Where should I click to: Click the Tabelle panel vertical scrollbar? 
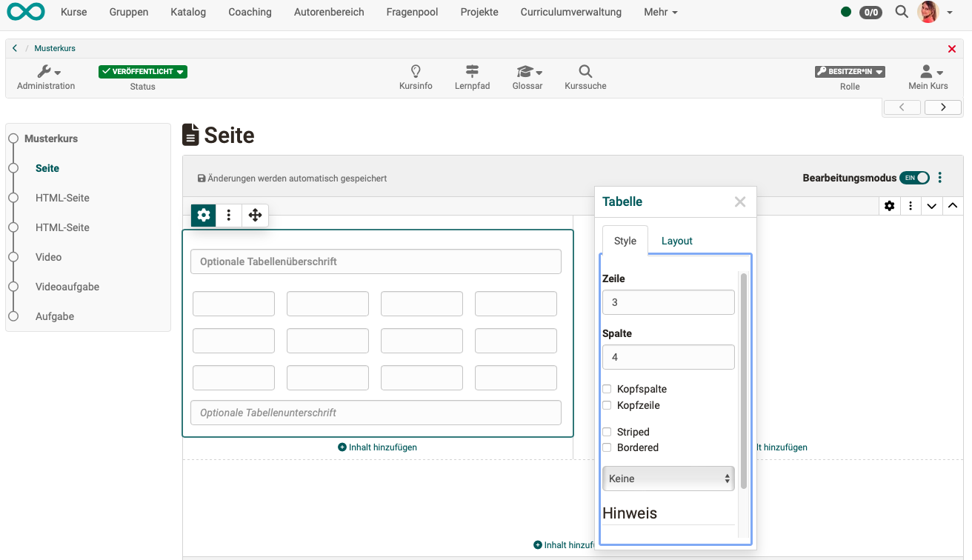(x=743, y=381)
